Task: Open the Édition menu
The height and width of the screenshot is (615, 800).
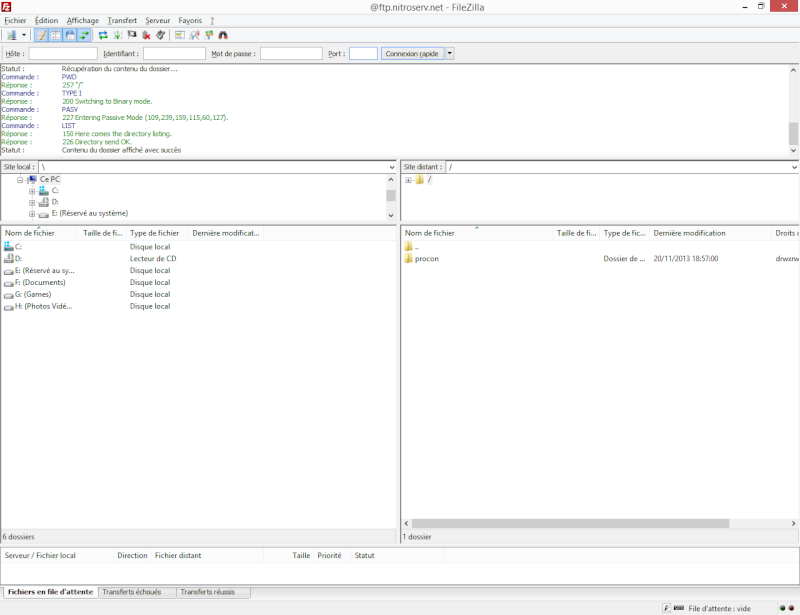Action: pos(46,20)
